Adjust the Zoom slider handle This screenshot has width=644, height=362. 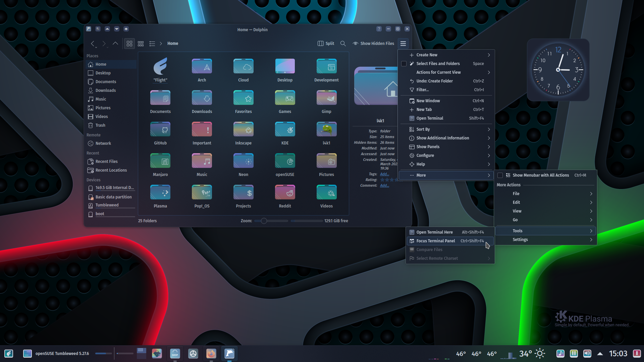[264, 221]
